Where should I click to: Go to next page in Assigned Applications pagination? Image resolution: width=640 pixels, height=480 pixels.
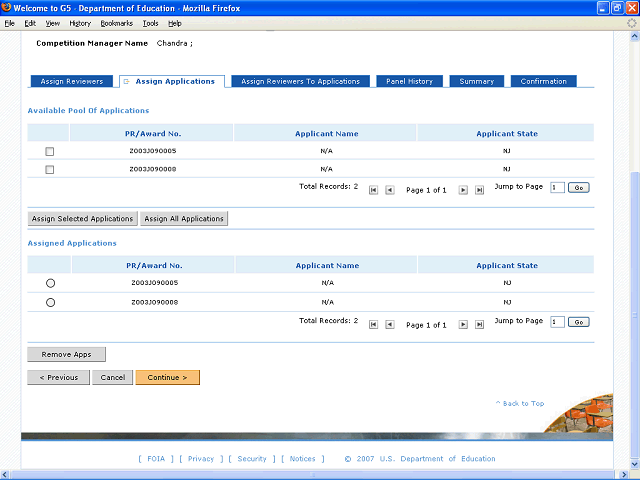coord(463,324)
